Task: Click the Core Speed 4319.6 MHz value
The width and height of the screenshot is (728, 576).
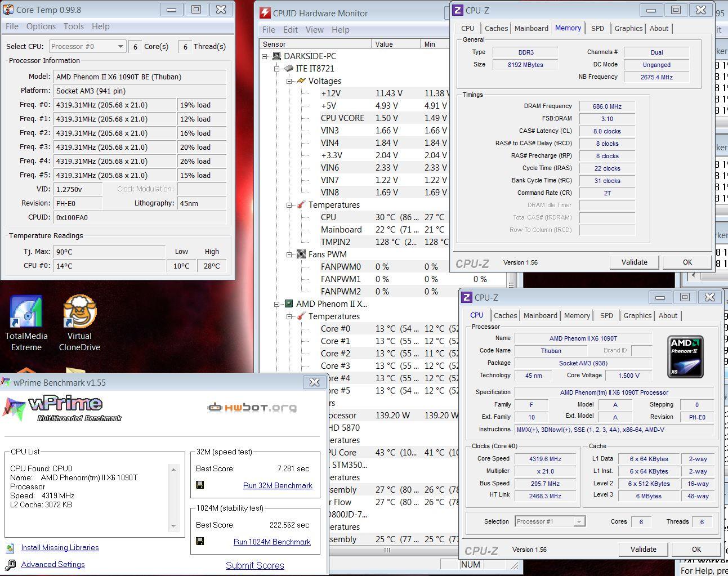Action: (545, 459)
